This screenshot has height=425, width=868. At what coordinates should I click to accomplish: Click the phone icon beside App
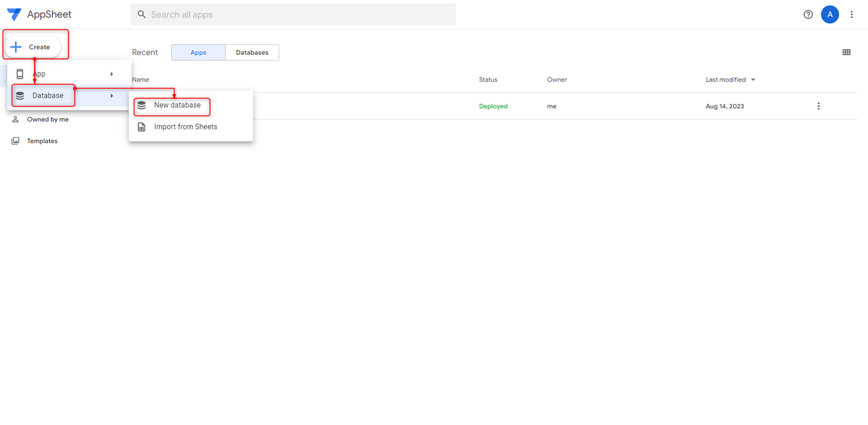20,74
